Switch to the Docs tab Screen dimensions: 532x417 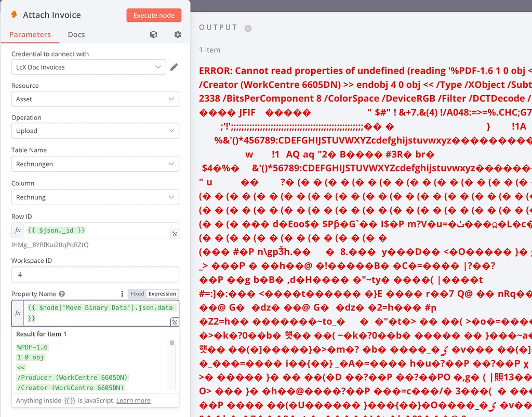[x=76, y=34]
